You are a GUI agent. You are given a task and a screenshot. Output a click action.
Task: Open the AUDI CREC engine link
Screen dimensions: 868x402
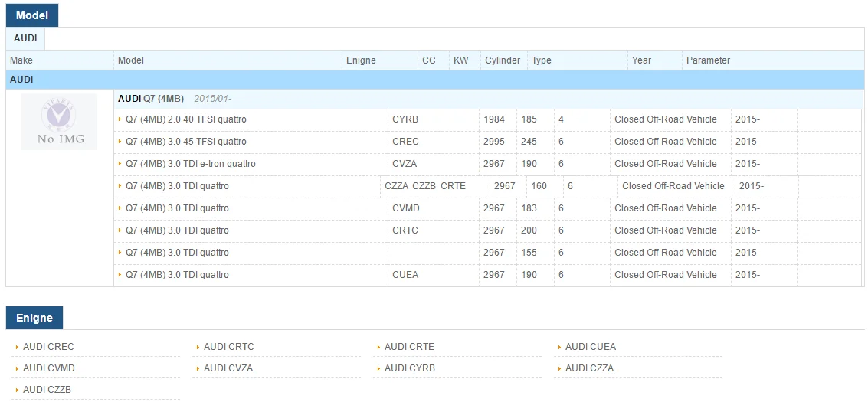click(x=48, y=347)
